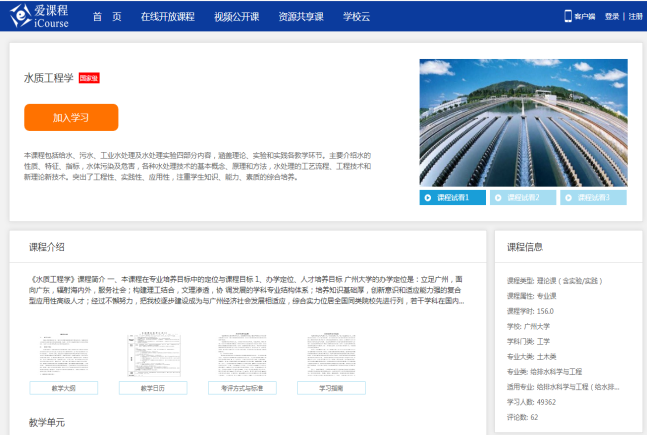647x435 pixels.
Task: Open the mobile client phone icon
Action: point(568,16)
